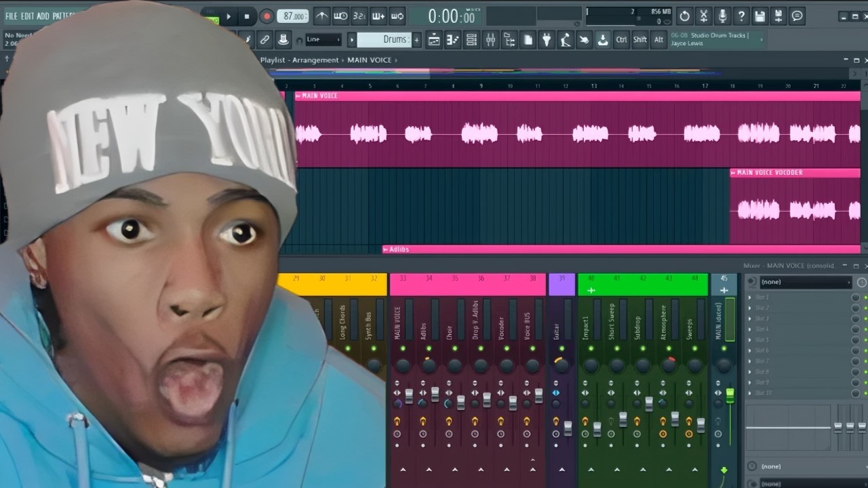Image resolution: width=868 pixels, height=488 pixels.
Task: Click the send arrow under Subdrop track
Action: [643, 469]
